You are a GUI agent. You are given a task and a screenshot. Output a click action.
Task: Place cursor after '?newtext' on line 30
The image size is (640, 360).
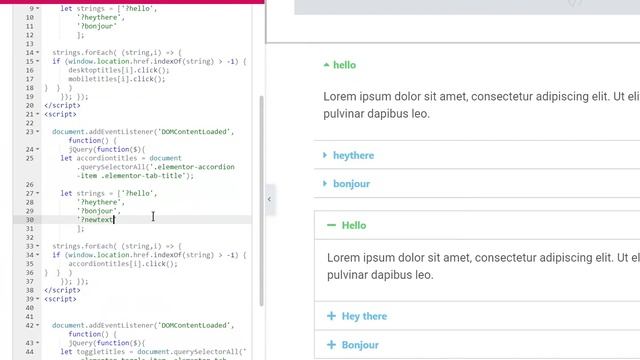coord(115,220)
